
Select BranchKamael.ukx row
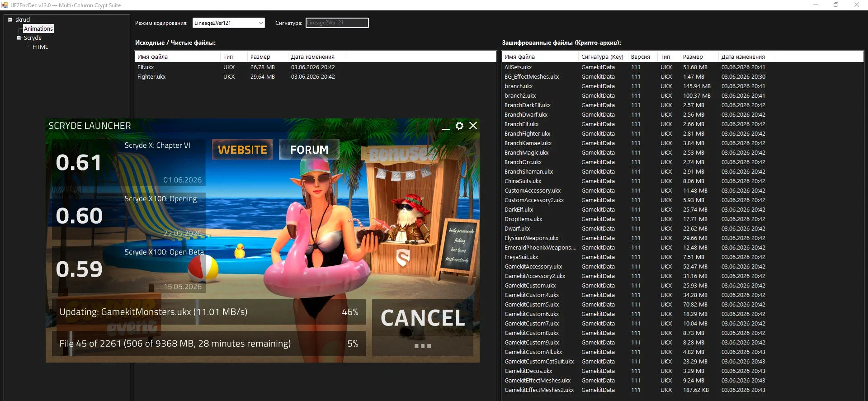pos(683,143)
